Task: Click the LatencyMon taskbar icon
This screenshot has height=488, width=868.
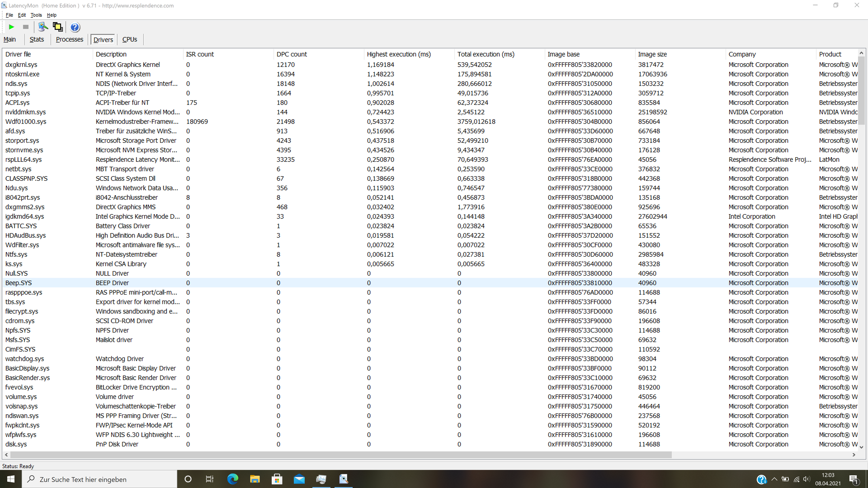Action: click(344, 479)
